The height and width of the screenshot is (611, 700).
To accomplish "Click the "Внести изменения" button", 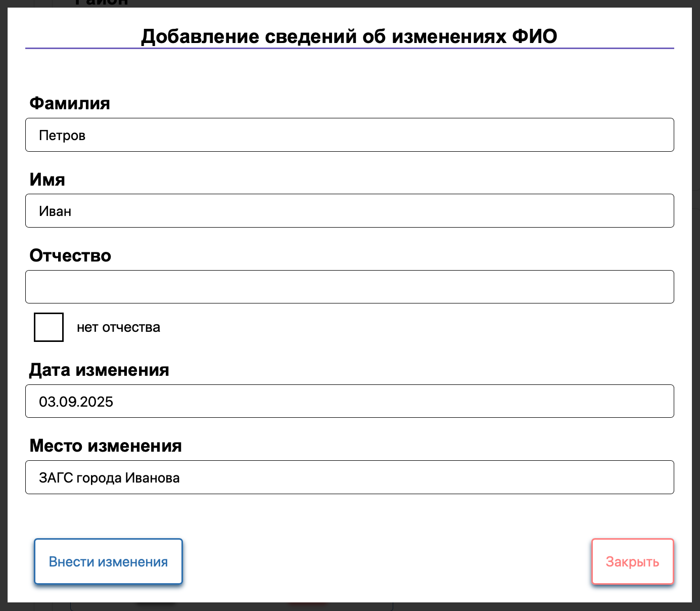I will 108,561.
